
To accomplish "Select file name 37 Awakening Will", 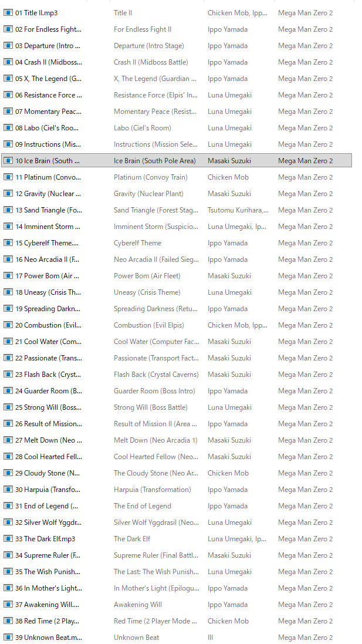I will 47,604.
